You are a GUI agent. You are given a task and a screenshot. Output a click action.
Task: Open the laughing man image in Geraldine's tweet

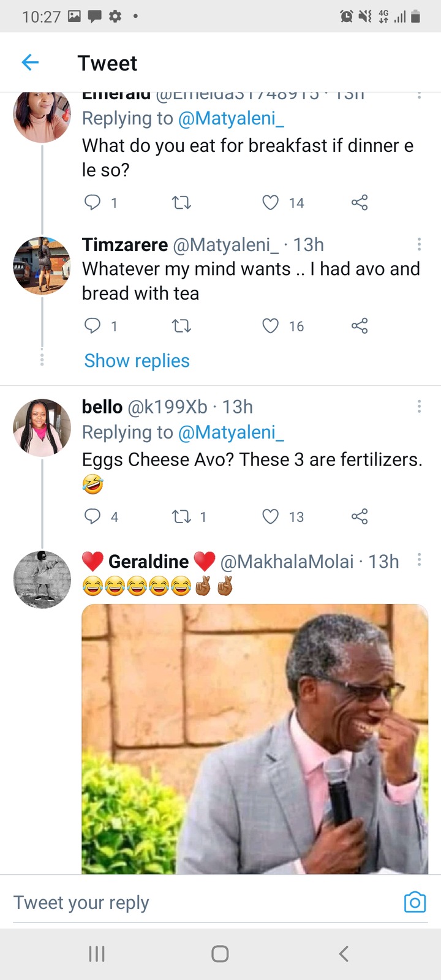[255, 738]
